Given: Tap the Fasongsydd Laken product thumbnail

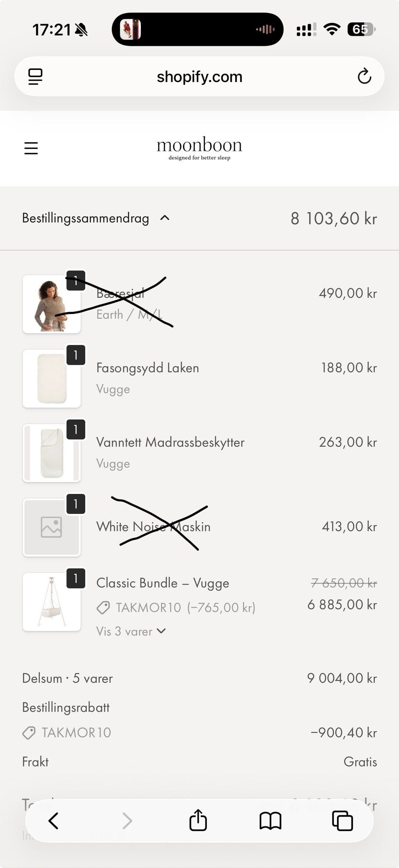Looking at the screenshot, I should 52,379.
